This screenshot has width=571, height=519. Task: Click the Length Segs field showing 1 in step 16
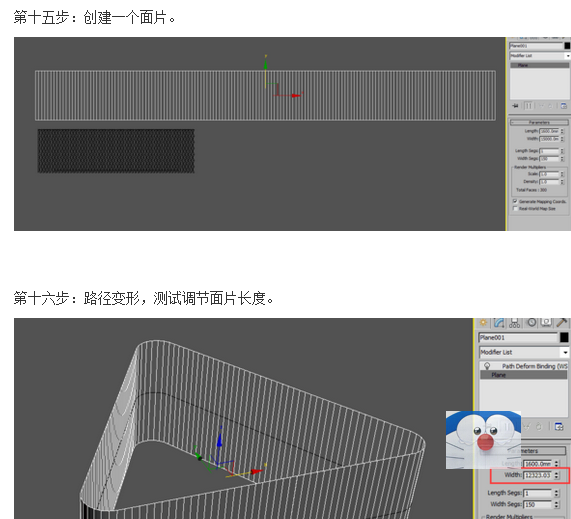click(x=538, y=493)
